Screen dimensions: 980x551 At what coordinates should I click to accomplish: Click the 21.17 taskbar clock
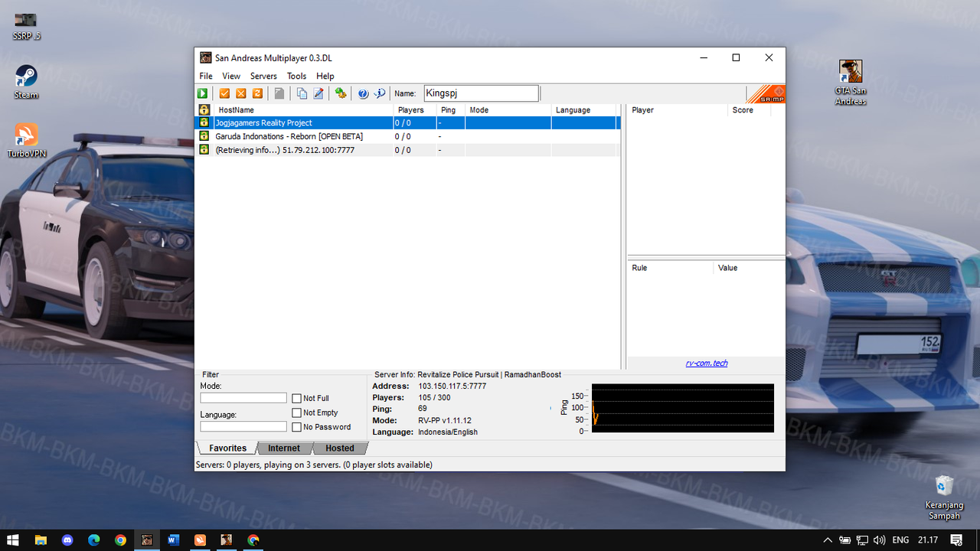[x=928, y=540]
